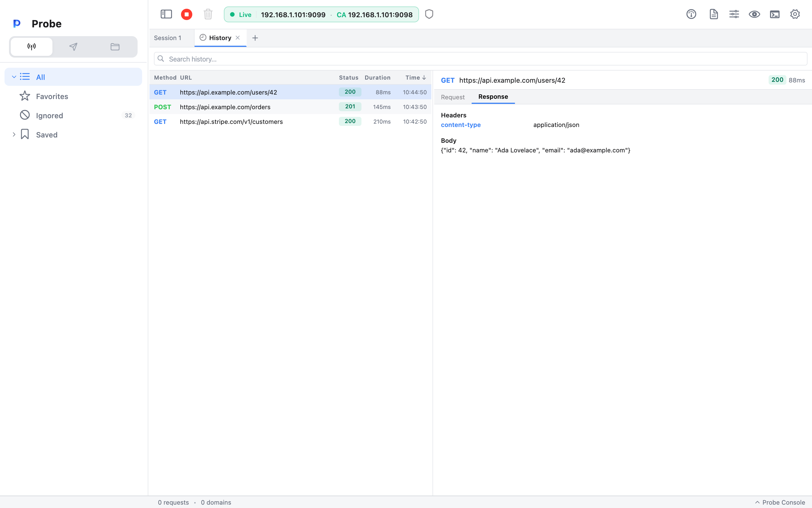This screenshot has height=508, width=812.
Task: Click the content-type header name
Action: point(461,125)
